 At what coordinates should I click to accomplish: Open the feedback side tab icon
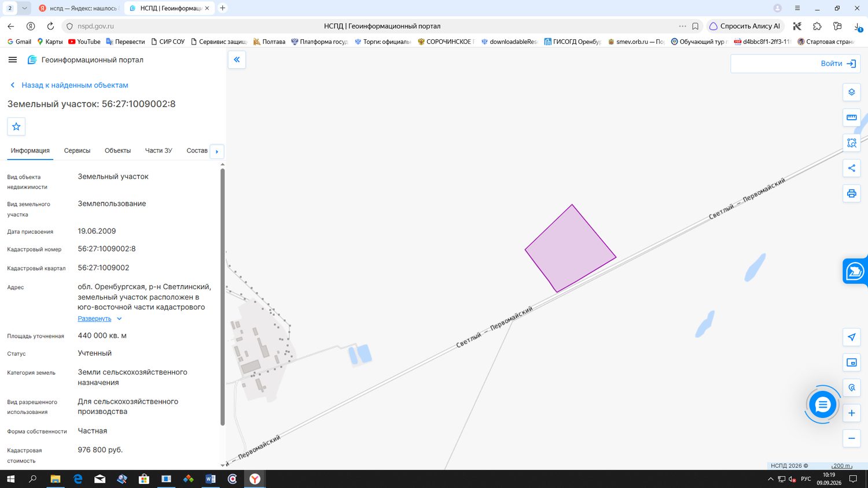(855, 271)
